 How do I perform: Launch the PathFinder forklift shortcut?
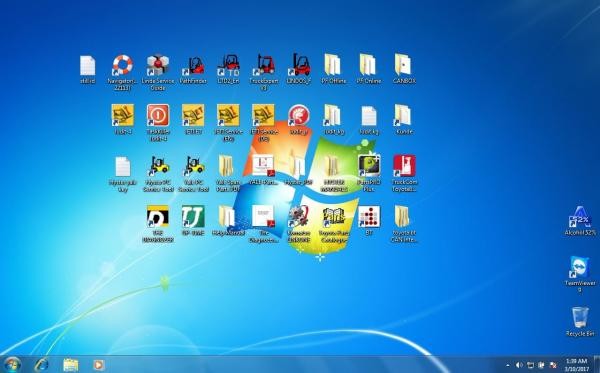193,69
